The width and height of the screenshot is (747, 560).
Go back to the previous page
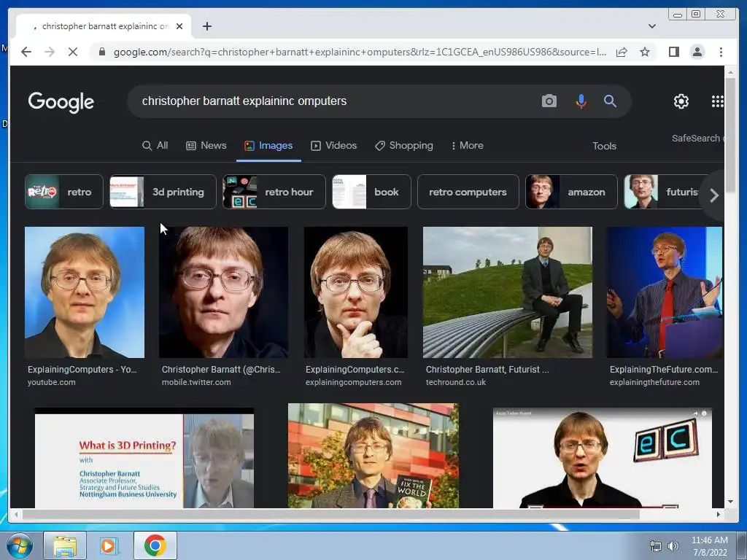(26, 52)
